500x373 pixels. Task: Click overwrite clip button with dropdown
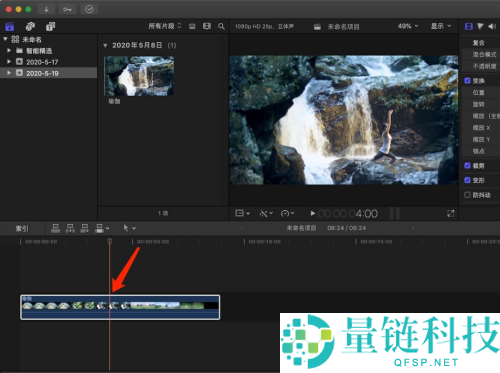coord(102,228)
